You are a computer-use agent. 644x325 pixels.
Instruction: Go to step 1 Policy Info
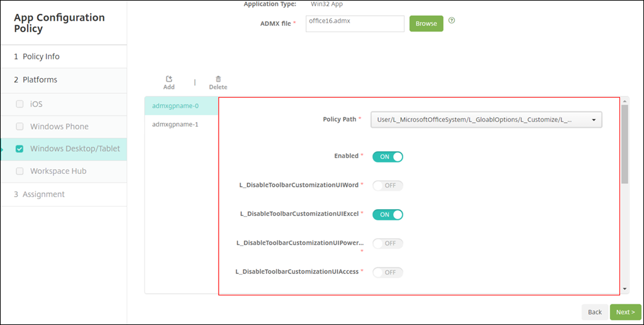click(64, 57)
